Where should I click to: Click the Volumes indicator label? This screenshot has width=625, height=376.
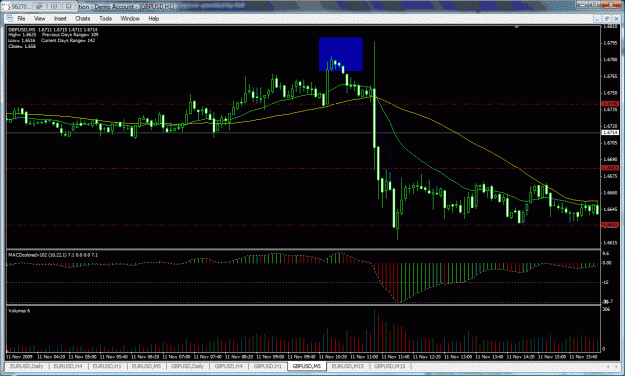19,311
